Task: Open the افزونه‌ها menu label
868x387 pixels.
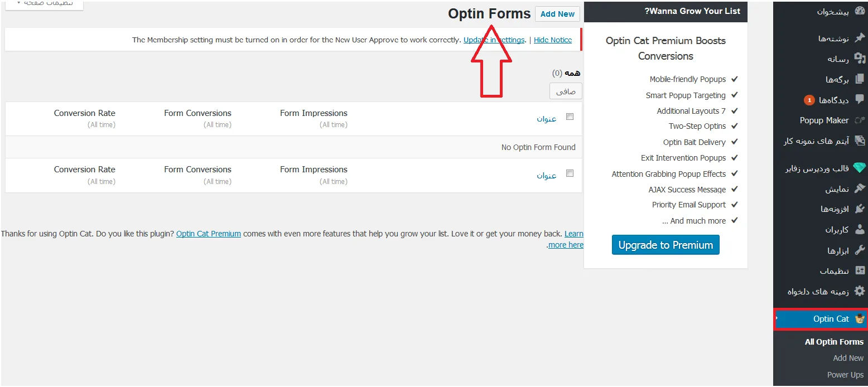Action: pos(835,209)
